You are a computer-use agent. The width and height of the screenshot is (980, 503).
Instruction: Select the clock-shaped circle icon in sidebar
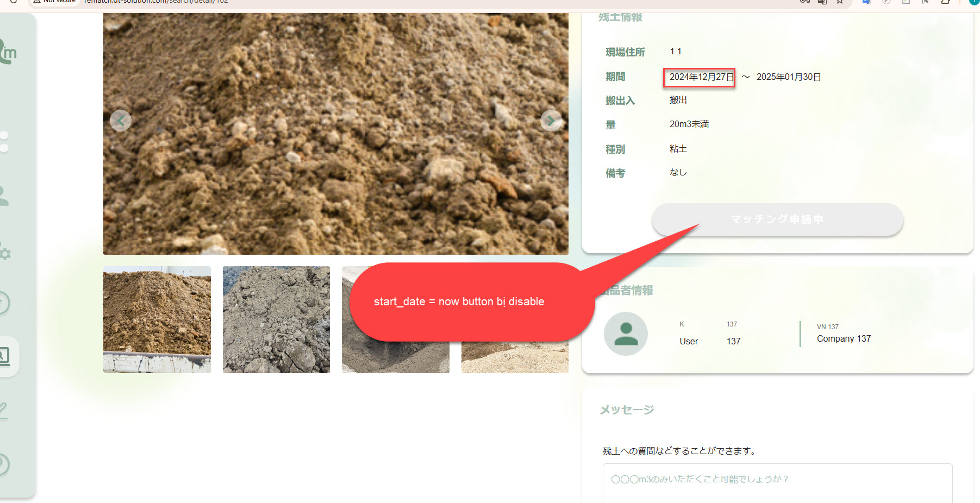[3, 303]
